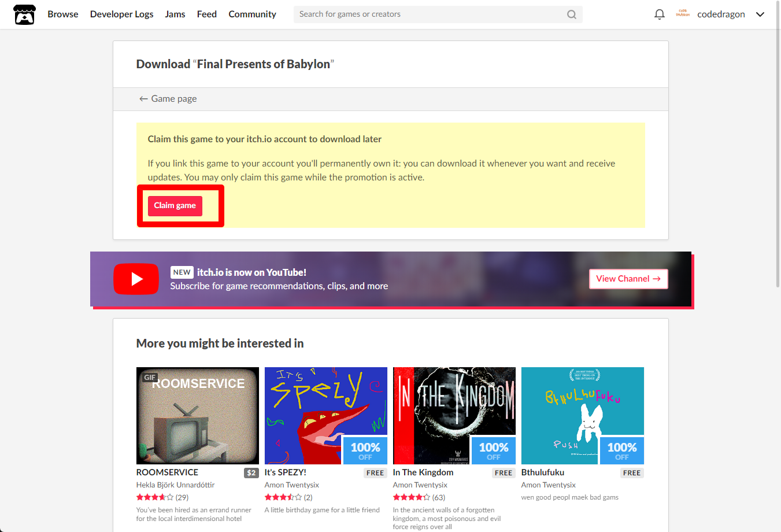Click the YouTube play logo
This screenshot has height=532, width=781.
[136, 279]
